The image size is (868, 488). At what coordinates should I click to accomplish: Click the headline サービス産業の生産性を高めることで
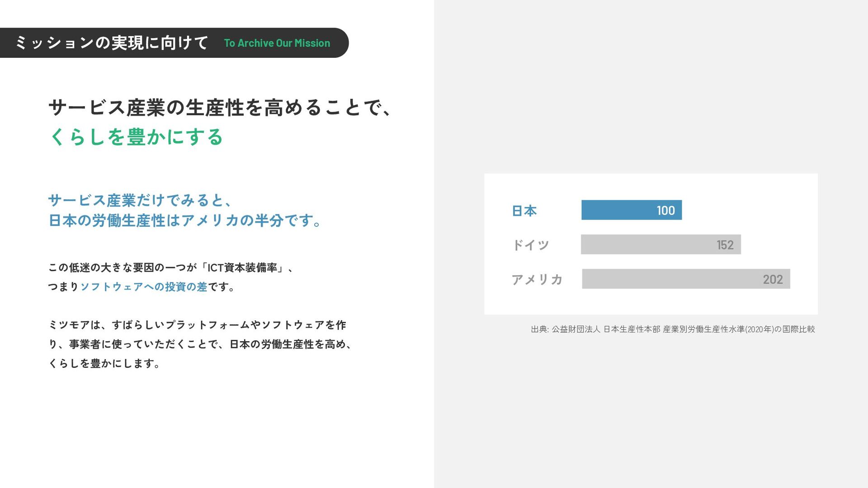(x=220, y=108)
